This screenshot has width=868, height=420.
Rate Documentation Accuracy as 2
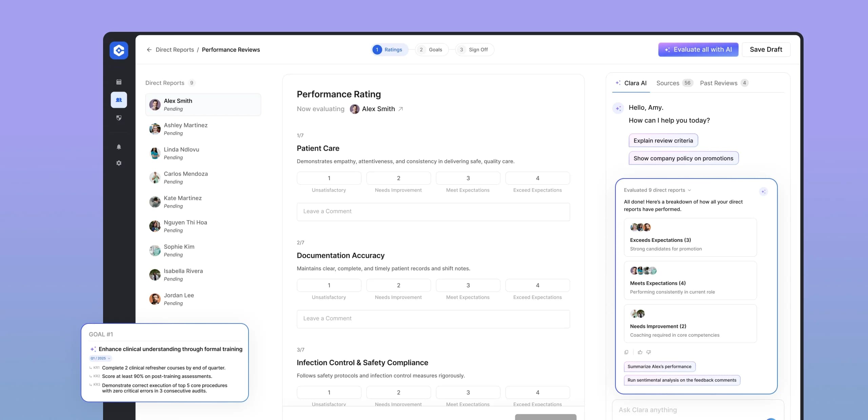coord(398,285)
